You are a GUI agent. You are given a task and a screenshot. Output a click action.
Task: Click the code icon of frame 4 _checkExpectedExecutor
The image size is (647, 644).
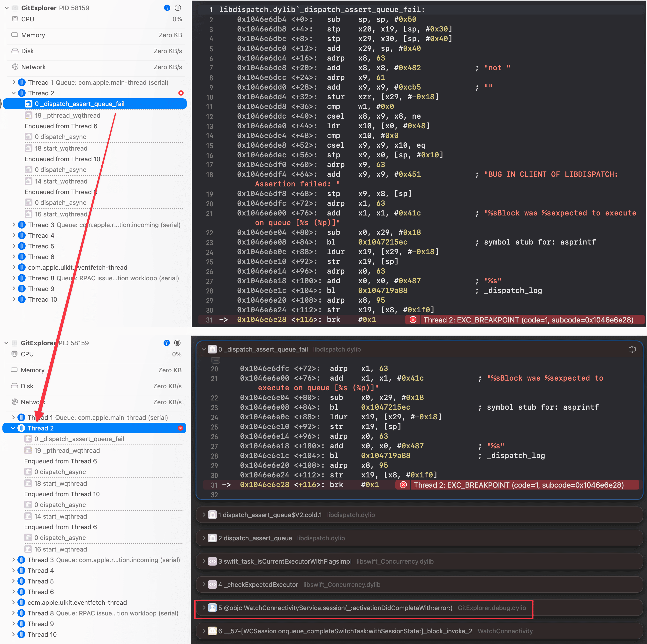[213, 585]
